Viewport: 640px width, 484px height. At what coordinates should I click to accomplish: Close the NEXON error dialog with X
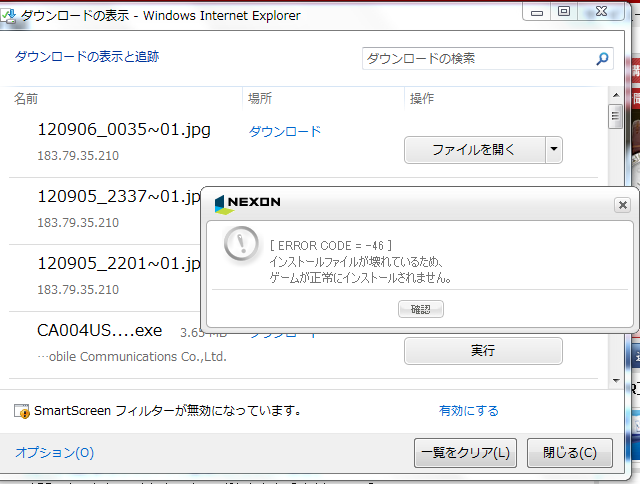point(622,204)
